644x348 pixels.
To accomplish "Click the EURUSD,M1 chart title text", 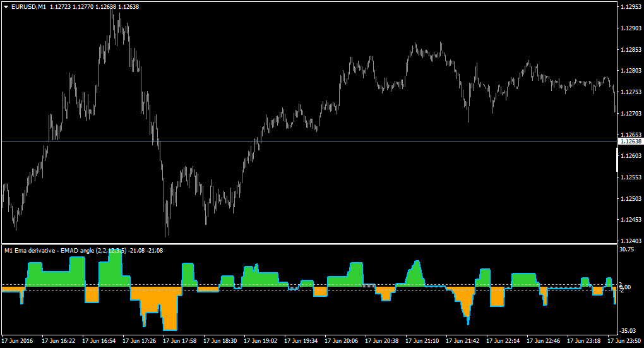I will click(x=29, y=7).
